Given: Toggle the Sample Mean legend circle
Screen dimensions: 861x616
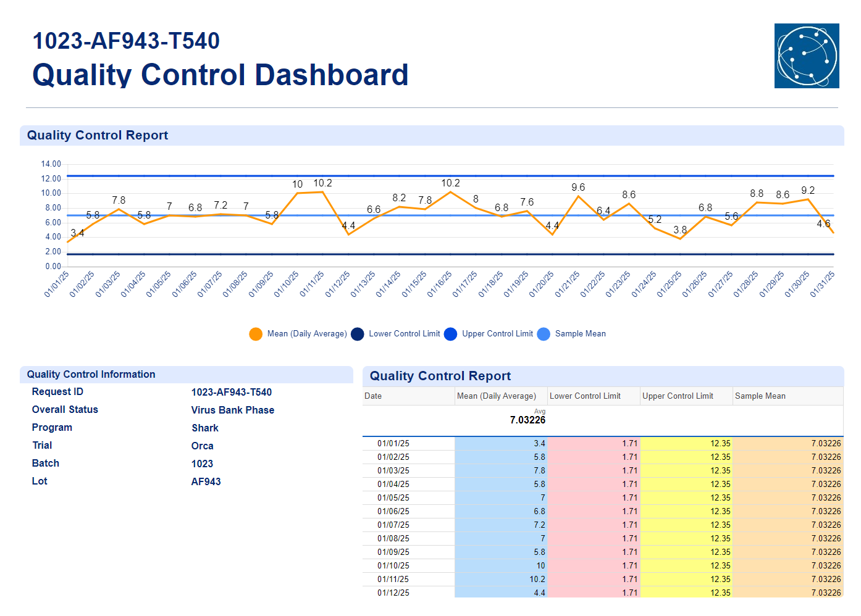Looking at the screenshot, I should coord(544,334).
